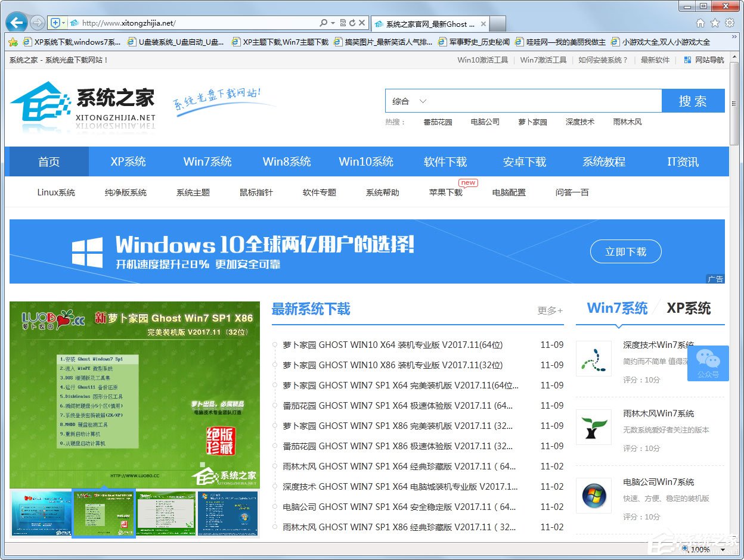Click the back navigation arrow
744x560 pixels.
(16, 22)
